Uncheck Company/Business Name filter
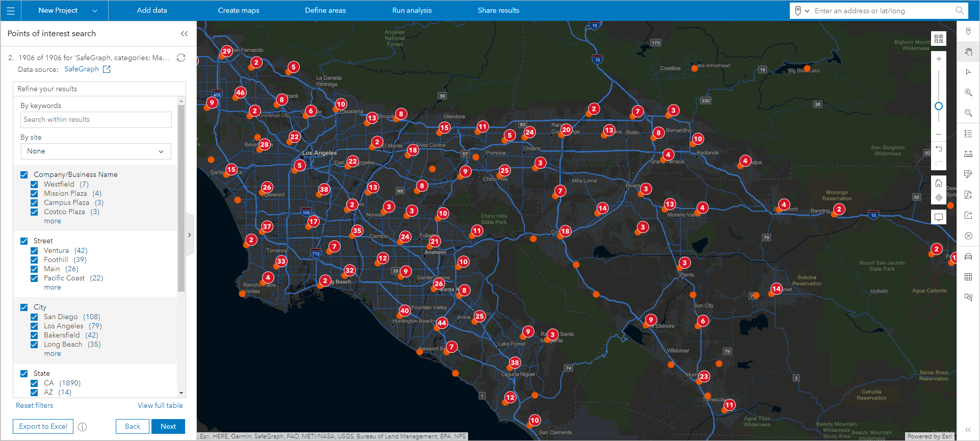980x441 pixels. click(x=24, y=175)
